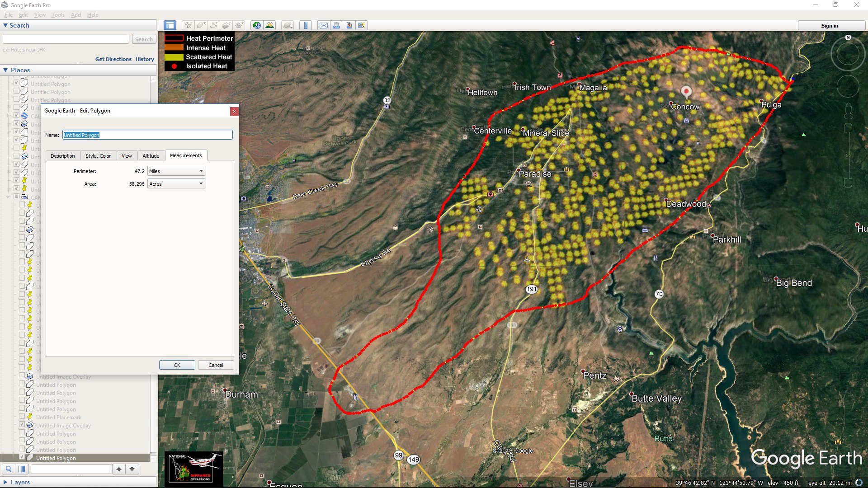Toggle checkbox beside the open folder item

coord(16,197)
